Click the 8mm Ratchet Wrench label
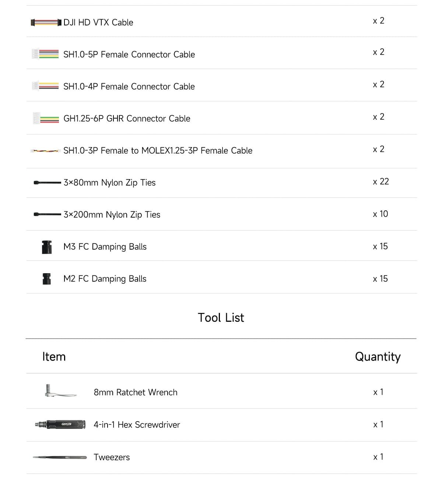 click(x=136, y=392)
